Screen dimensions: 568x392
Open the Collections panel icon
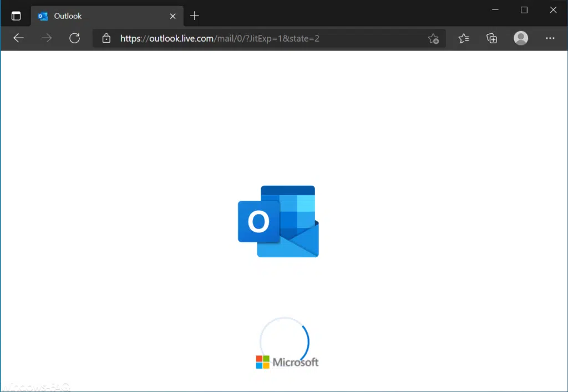click(491, 38)
